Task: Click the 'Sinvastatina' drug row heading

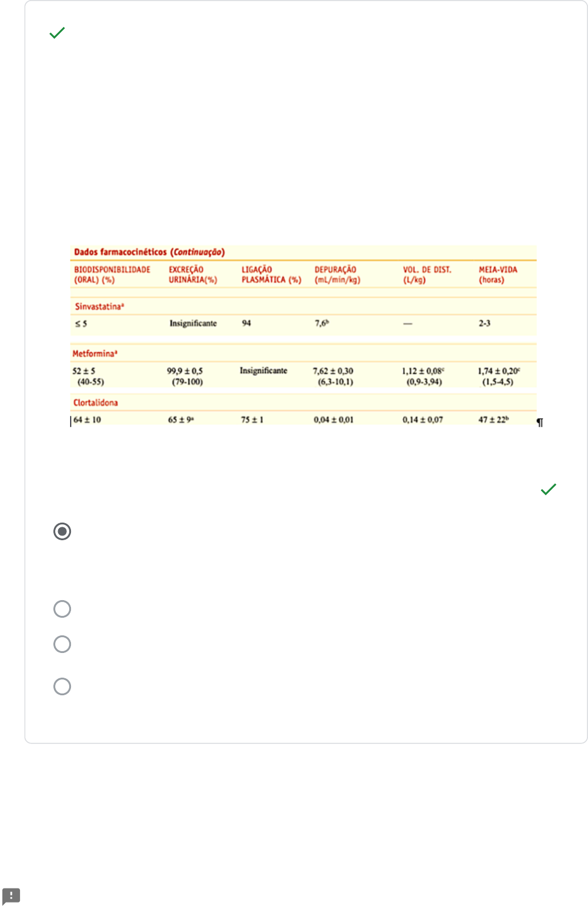Action: pos(99,307)
